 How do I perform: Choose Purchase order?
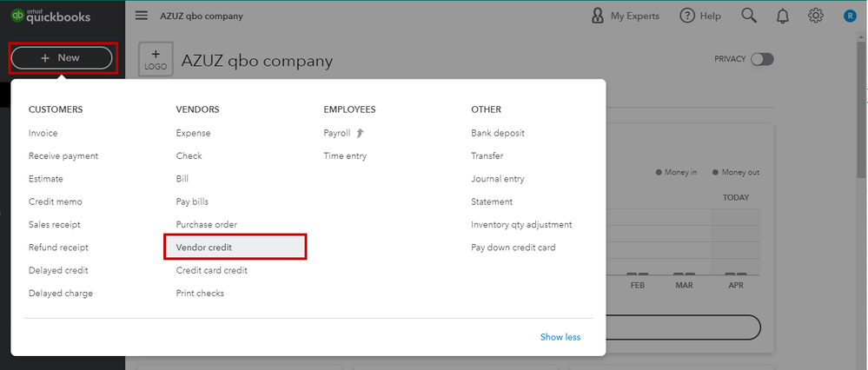[207, 225]
